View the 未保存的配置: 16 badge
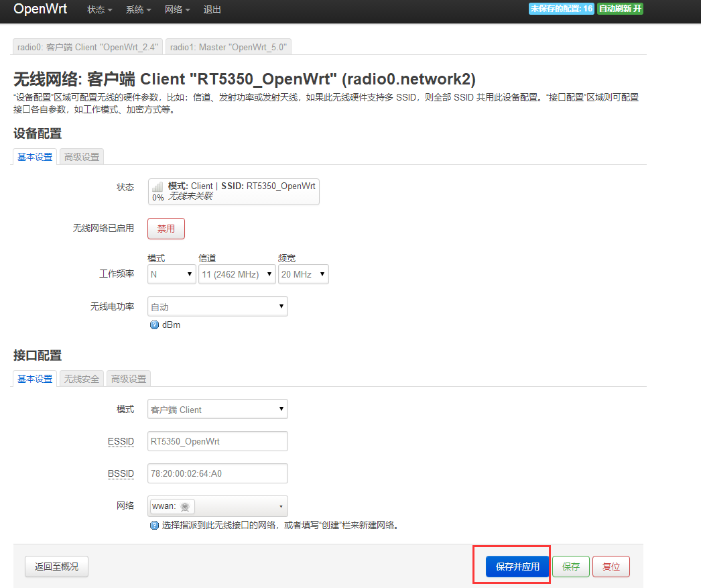701x588 pixels. (x=561, y=9)
